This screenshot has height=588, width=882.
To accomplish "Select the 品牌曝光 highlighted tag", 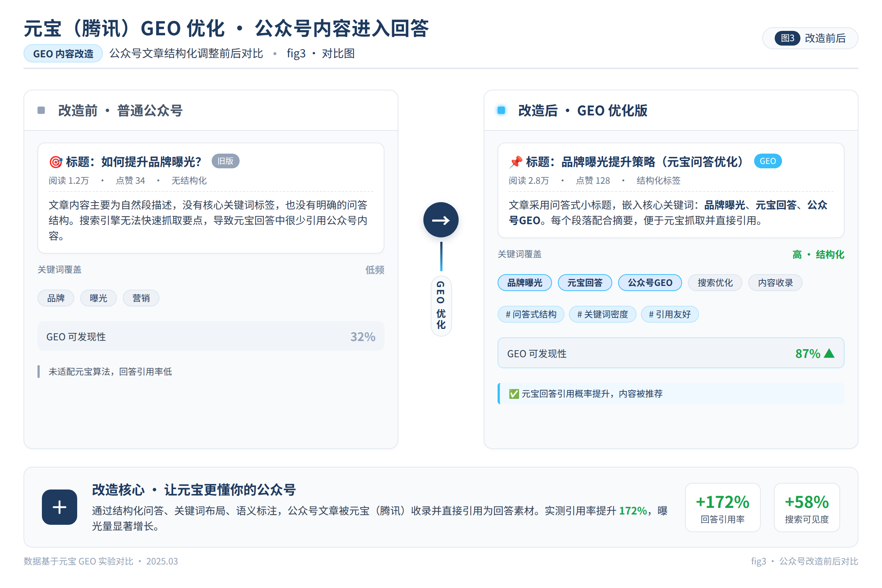I will (525, 283).
